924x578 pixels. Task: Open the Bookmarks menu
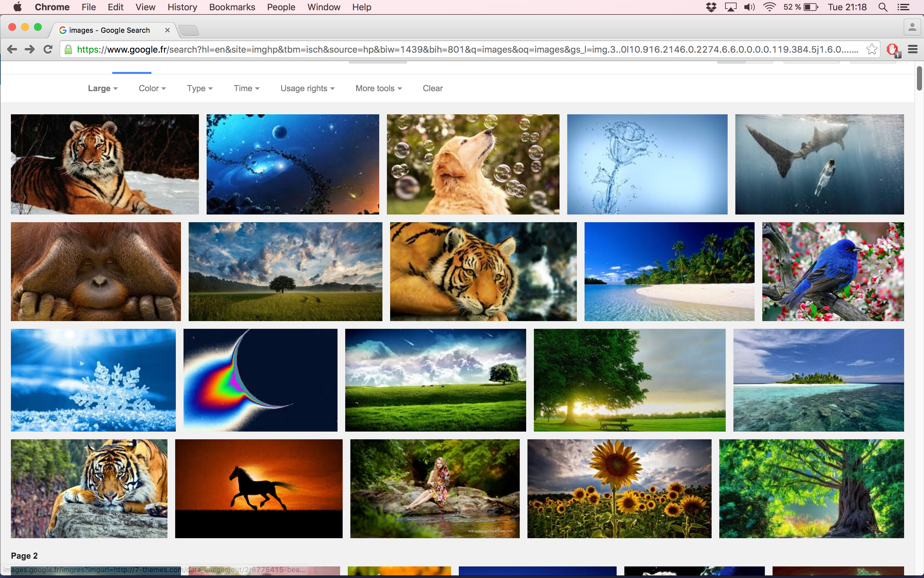click(x=232, y=7)
